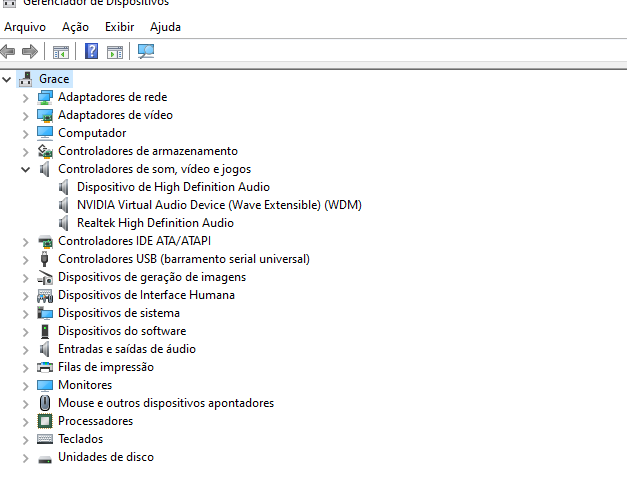This screenshot has height=501, width=627.
Task: Click the Dispositivos de geração de imagens icon
Action: click(x=45, y=277)
